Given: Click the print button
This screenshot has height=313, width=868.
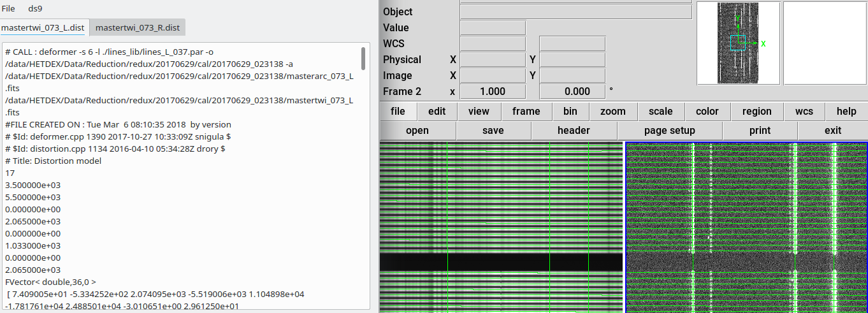Looking at the screenshot, I should tap(760, 131).
